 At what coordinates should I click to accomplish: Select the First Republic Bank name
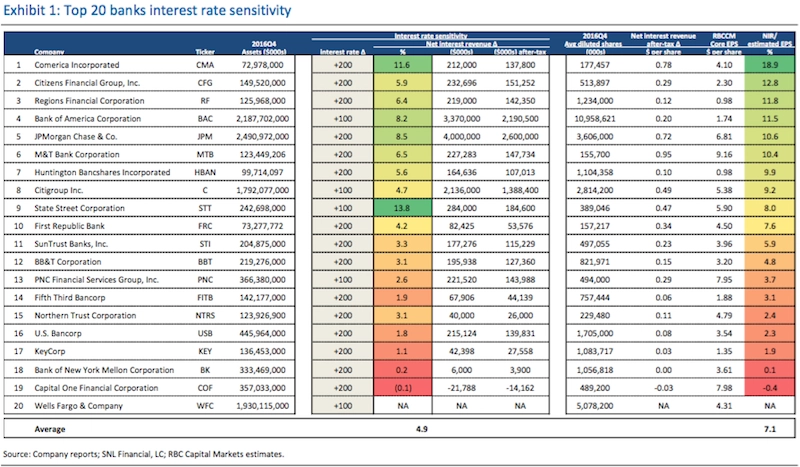point(69,226)
